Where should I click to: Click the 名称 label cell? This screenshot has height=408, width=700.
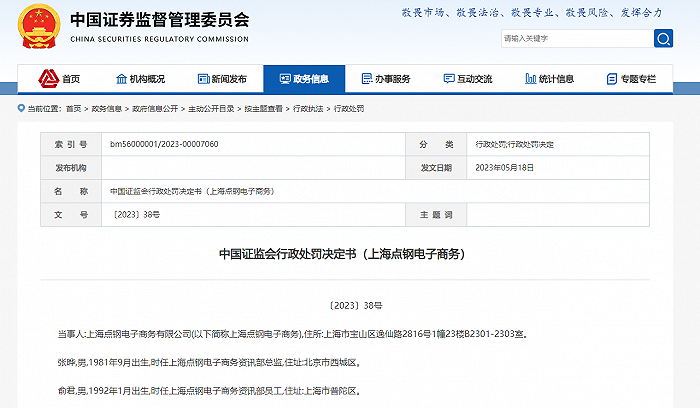(71, 191)
